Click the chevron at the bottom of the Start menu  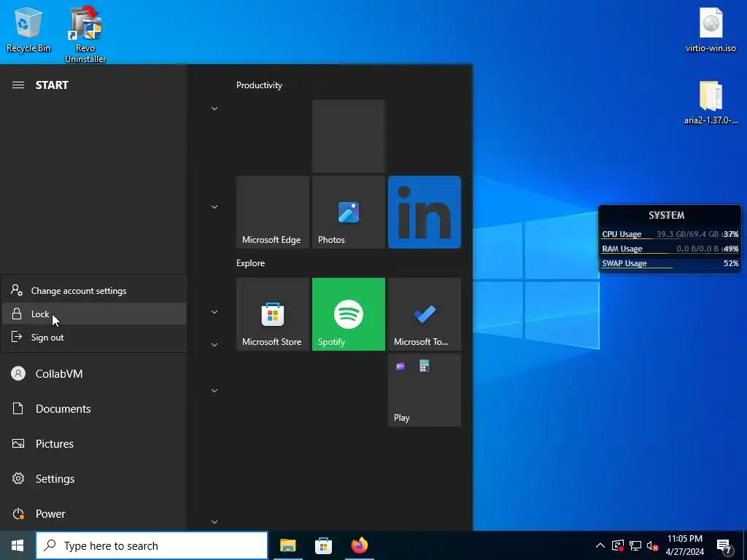(x=214, y=522)
